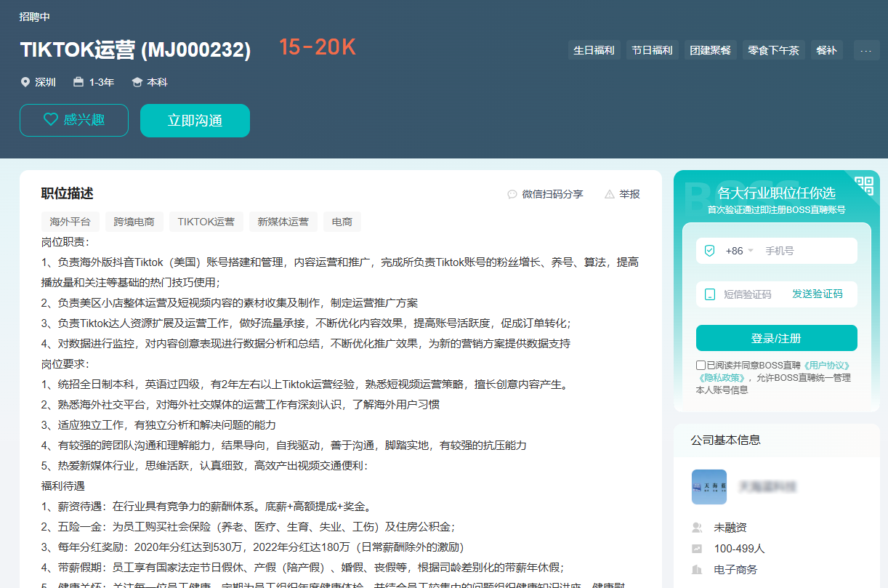Click the heart icon in 感兴趣 button
Screen dimensions: 888x588
pyautogui.click(x=50, y=120)
